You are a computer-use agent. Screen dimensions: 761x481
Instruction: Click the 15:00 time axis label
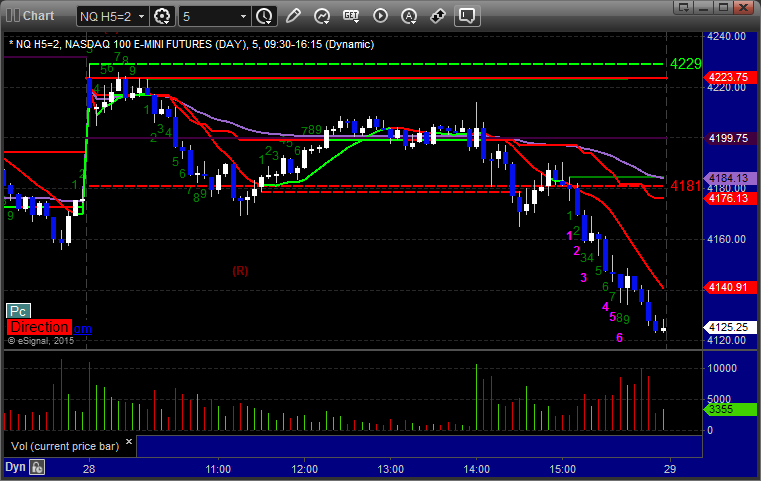562,469
